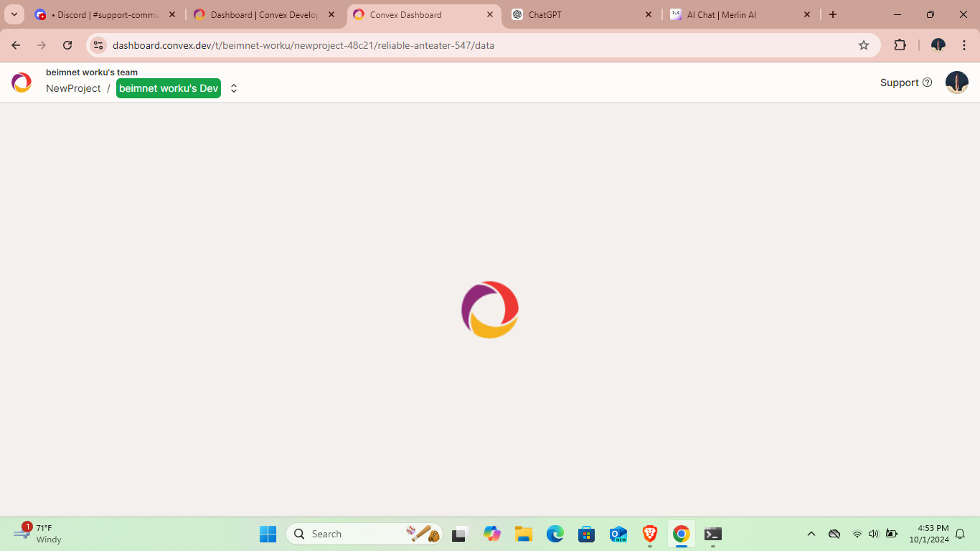The width and height of the screenshot is (980, 551).
Task: Open the NewProject breadcrumb link
Action: pyautogui.click(x=73, y=88)
